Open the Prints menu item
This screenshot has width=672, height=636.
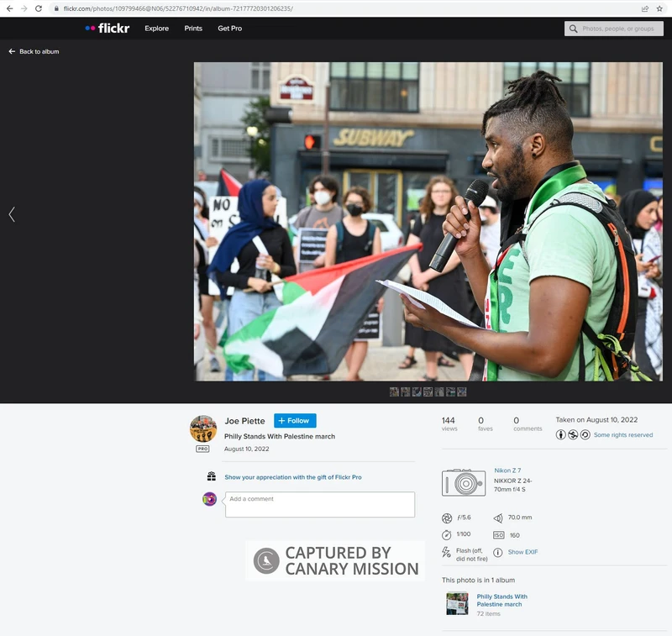(193, 29)
